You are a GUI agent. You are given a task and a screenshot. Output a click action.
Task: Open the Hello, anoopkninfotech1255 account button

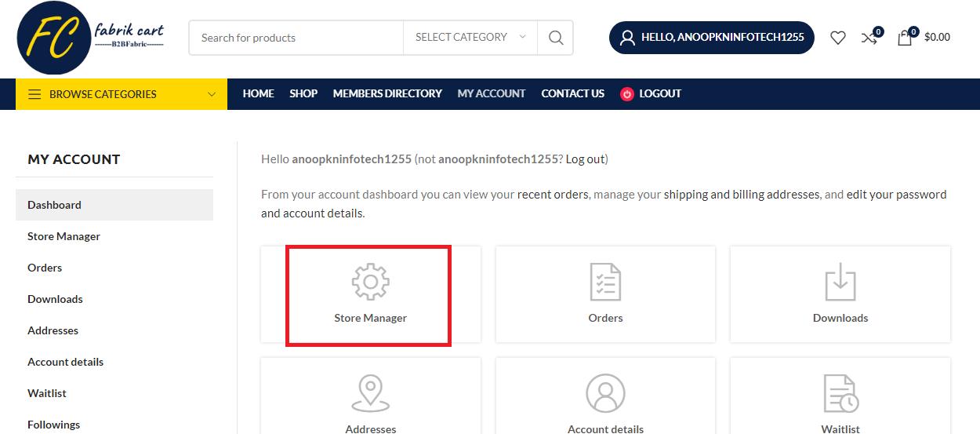coord(712,38)
